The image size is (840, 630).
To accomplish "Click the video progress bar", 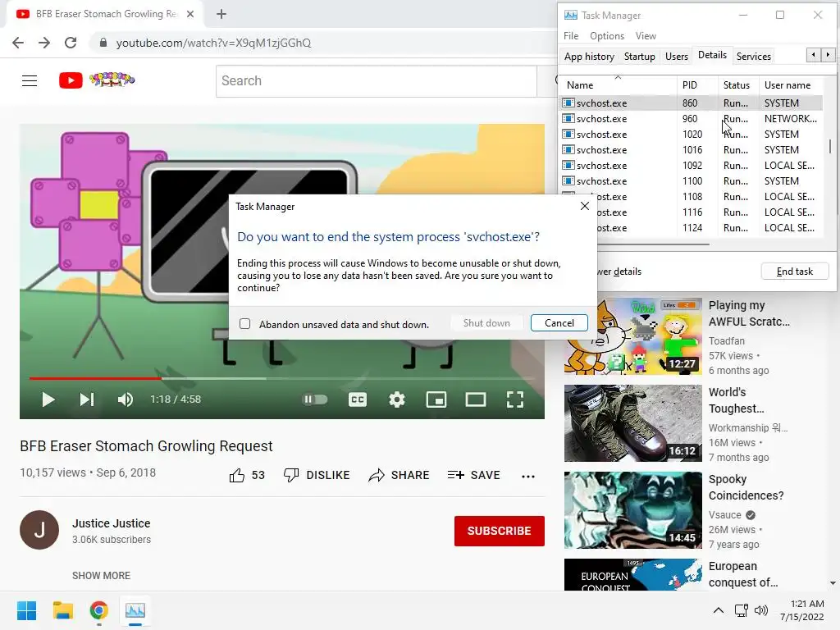I will (x=282, y=378).
